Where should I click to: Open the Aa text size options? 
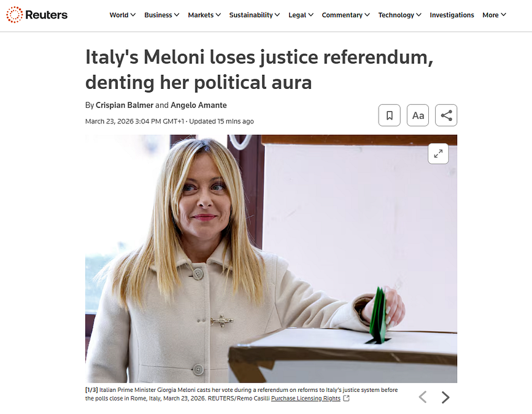click(418, 115)
